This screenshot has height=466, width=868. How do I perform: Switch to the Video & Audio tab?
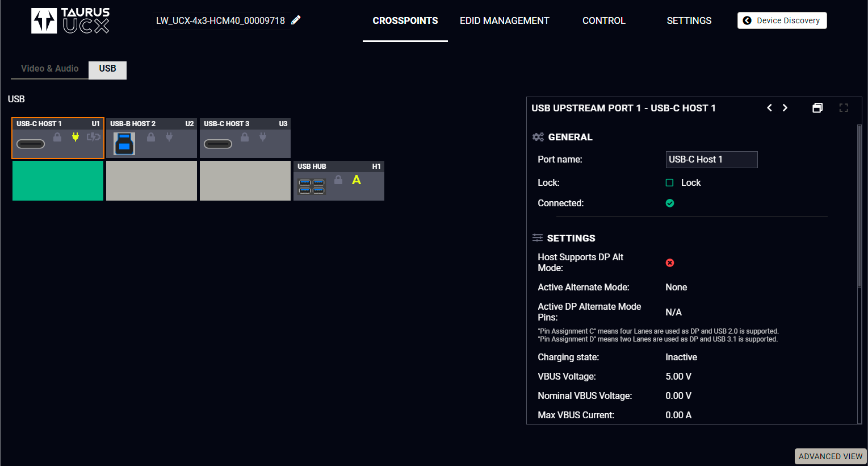point(50,69)
